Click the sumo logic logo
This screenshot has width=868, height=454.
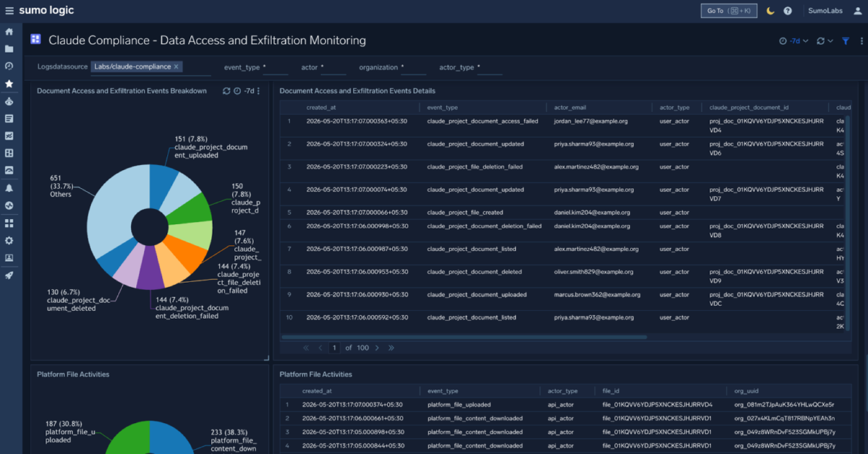46,10
